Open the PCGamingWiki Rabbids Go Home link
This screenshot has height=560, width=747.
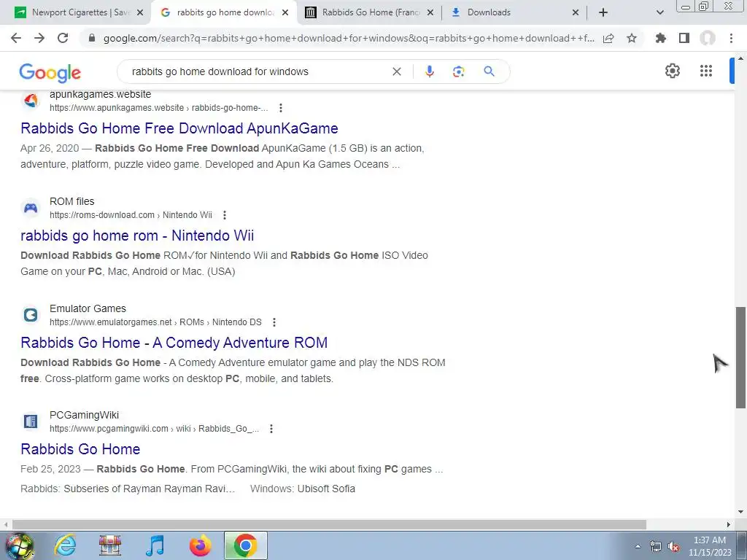80,449
